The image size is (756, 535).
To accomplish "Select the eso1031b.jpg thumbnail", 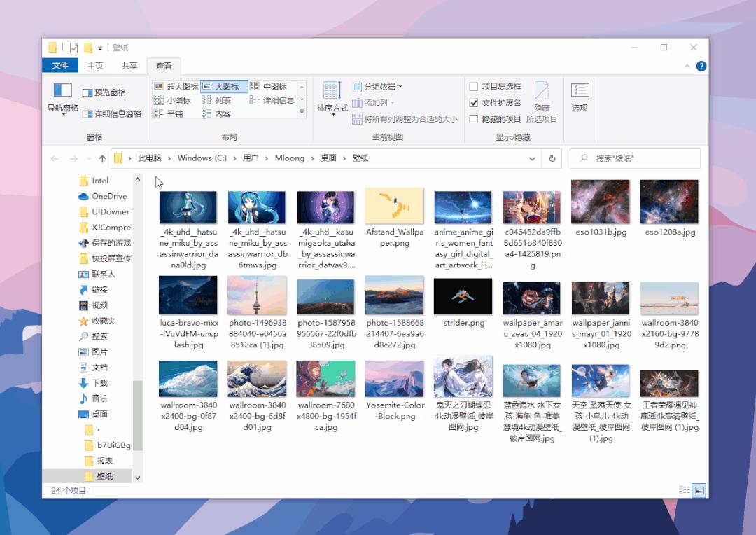I will (600, 202).
